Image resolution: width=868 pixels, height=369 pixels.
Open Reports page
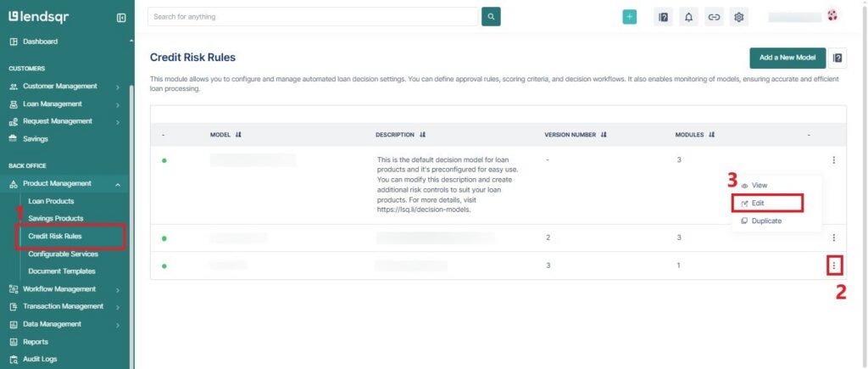tap(36, 342)
